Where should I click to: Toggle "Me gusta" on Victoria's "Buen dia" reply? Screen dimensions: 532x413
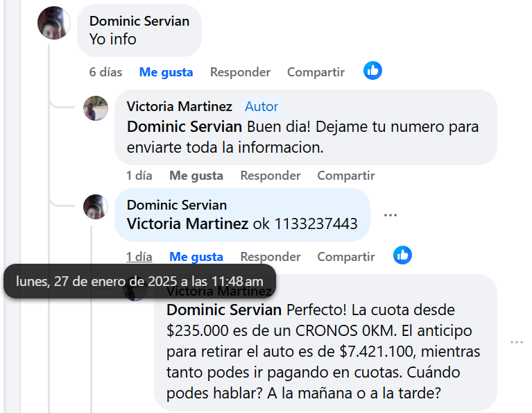[x=196, y=176]
